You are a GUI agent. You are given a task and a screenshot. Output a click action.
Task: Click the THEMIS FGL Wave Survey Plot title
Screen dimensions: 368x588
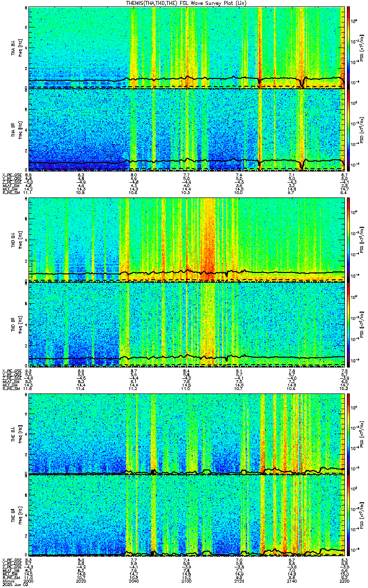pos(186,3)
